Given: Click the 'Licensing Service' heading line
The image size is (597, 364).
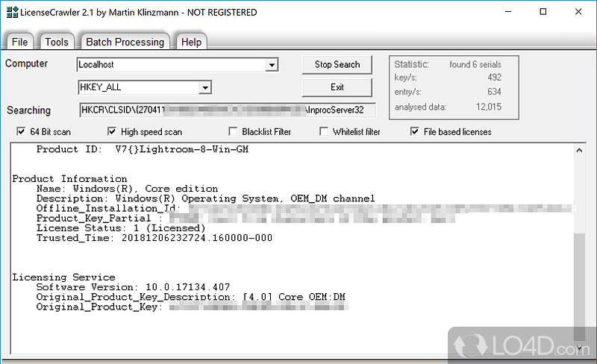Looking at the screenshot, I should pyautogui.click(x=63, y=277).
